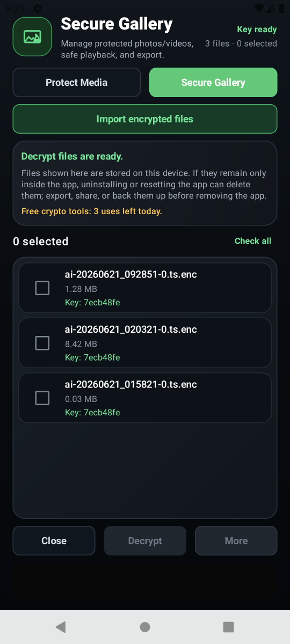Check the ai-20260621_092851-0.ts.enc file checkbox
The width and height of the screenshot is (290, 644).
(x=42, y=288)
